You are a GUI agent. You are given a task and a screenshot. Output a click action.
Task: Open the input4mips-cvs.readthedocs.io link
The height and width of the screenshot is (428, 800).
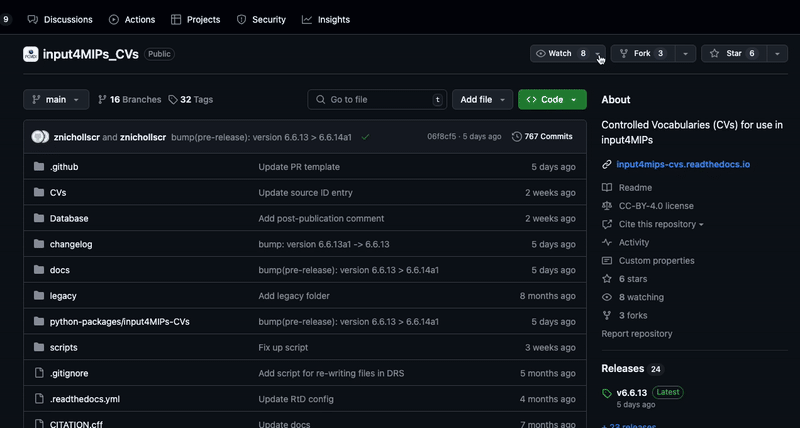click(x=683, y=164)
